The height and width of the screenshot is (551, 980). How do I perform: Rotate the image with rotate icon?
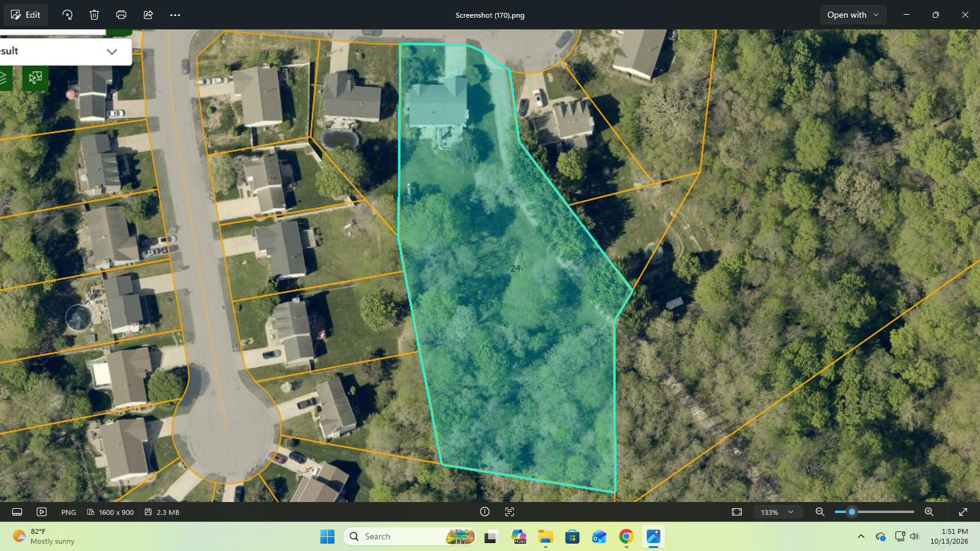[67, 15]
